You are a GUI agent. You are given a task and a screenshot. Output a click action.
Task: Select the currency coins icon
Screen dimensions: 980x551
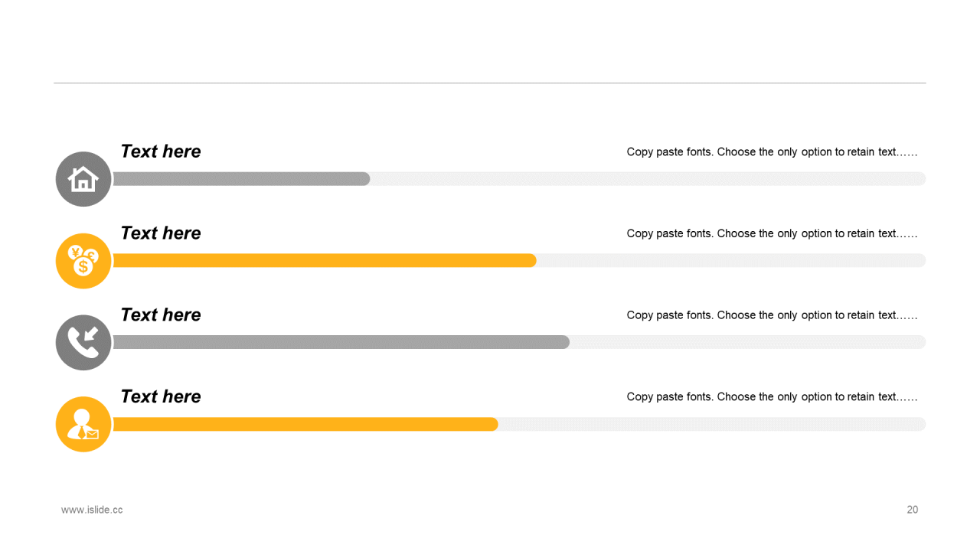point(83,261)
